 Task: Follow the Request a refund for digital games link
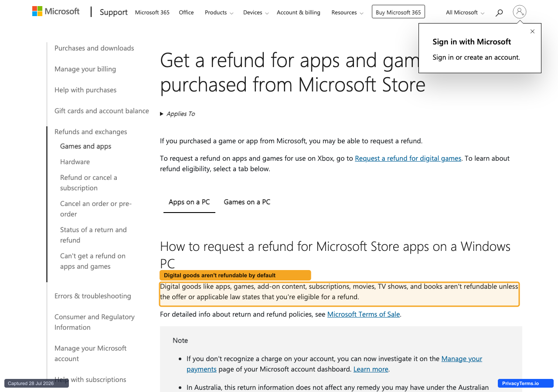[408, 159]
